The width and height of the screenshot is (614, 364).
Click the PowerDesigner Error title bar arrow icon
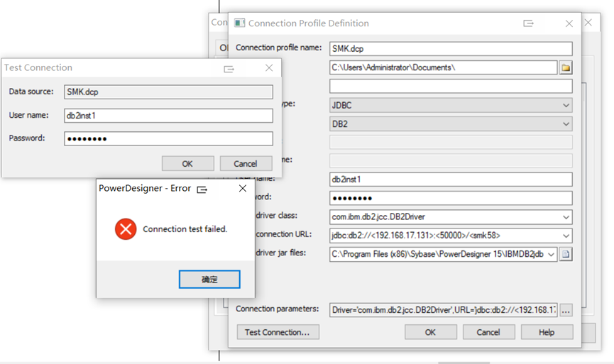[x=202, y=190]
